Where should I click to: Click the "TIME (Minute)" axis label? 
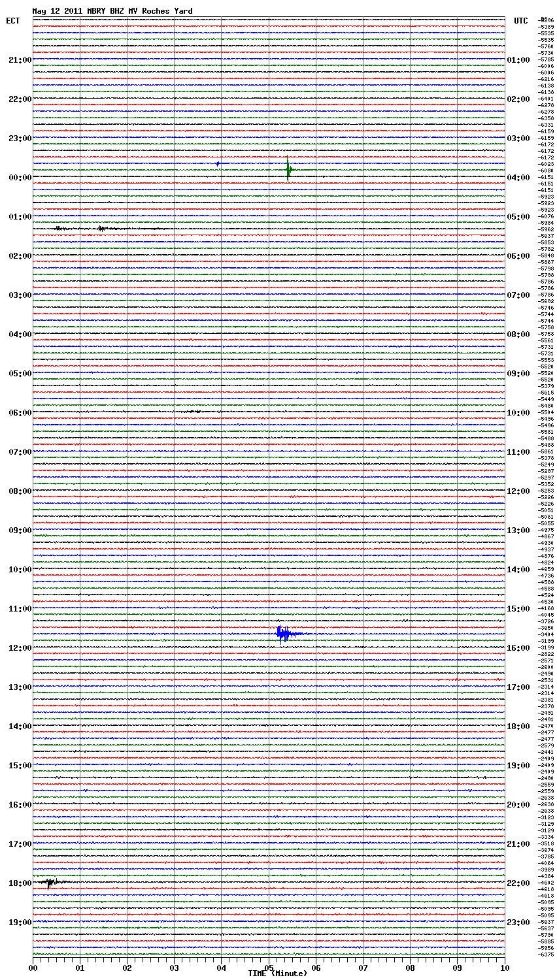(277, 973)
